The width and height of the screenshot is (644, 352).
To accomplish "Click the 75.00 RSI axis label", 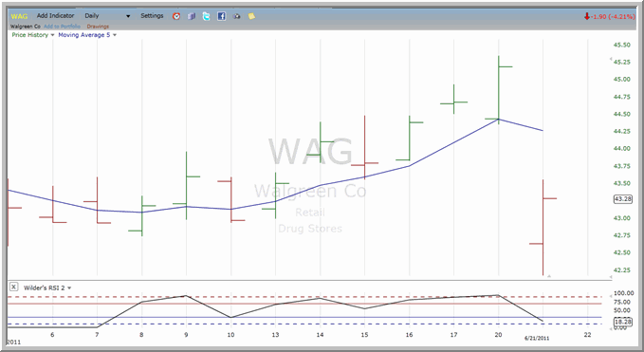I will coord(622,303).
